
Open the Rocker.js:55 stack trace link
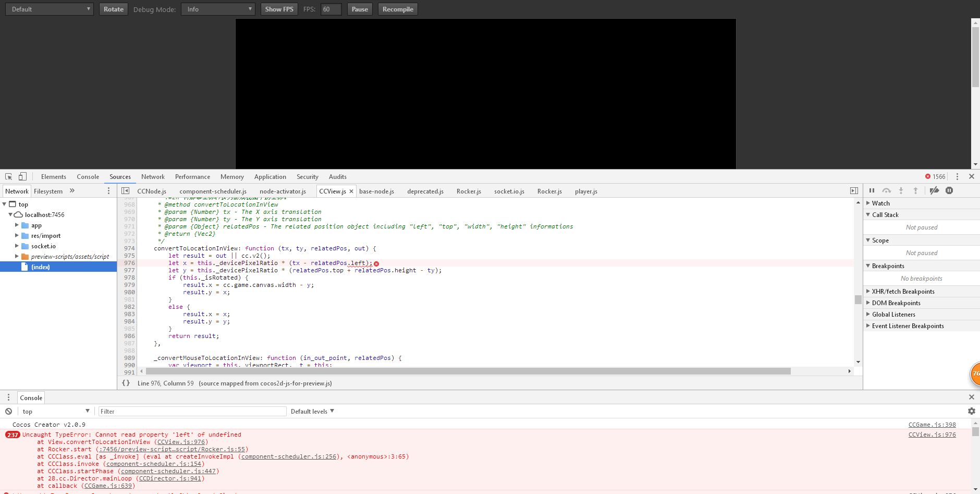click(172, 450)
